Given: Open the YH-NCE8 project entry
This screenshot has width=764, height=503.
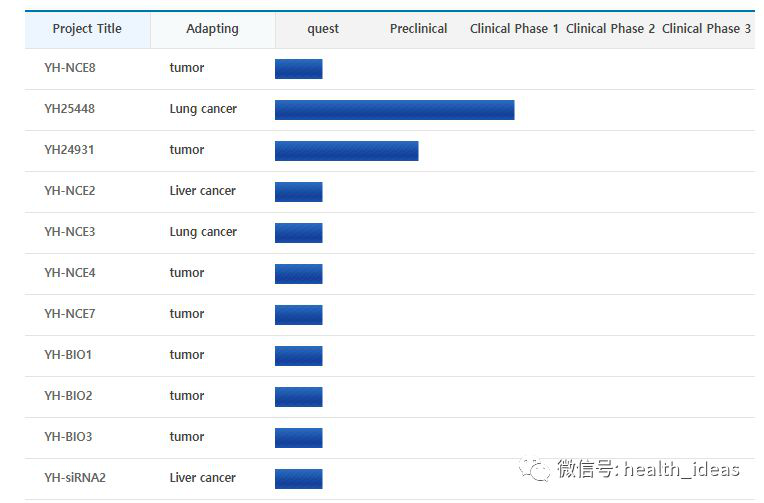Looking at the screenshot, I should coord(70,68).
